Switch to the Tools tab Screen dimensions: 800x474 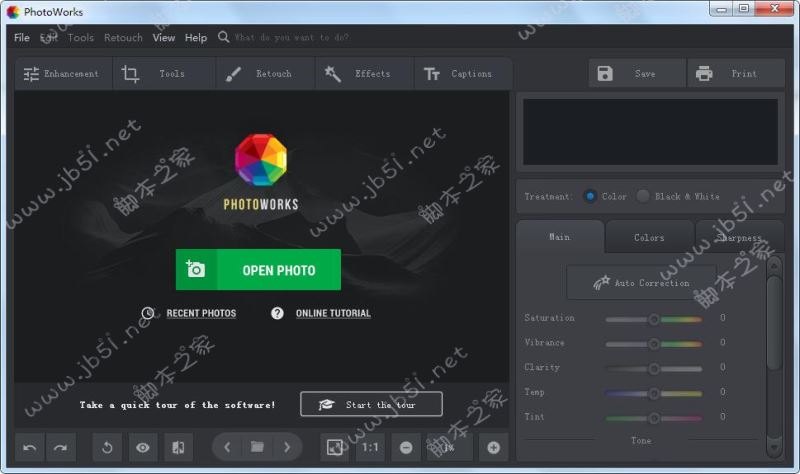pyautogui.click(x=164, y=74)
